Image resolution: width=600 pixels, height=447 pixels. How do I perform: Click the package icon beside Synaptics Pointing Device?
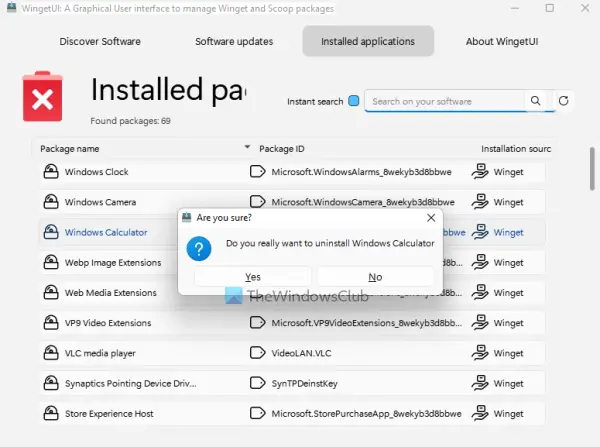point(51,383)
